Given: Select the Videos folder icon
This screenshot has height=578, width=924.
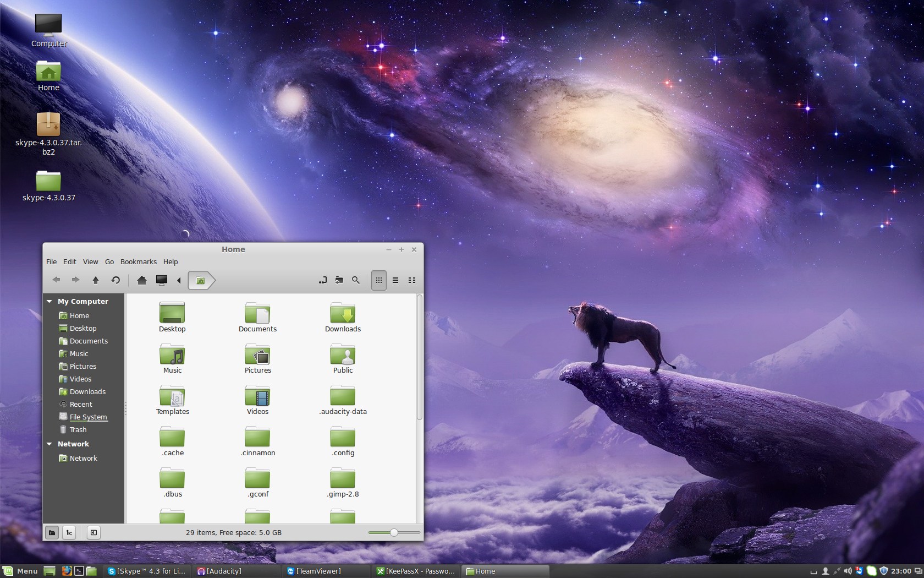Looking at the screenshot, I should pos(257,399).
